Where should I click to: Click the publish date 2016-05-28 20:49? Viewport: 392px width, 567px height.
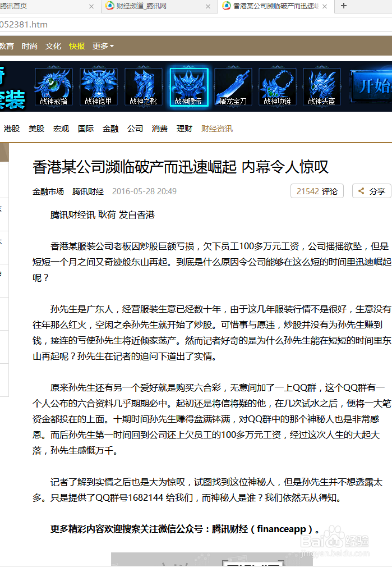[144, 191]
